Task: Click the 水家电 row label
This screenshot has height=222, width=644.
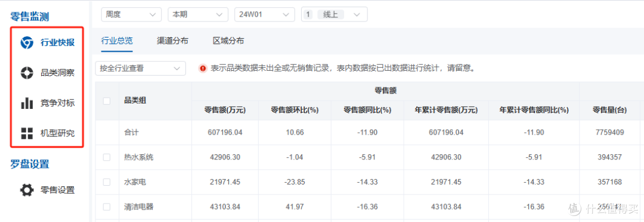Action: [135, 182]
